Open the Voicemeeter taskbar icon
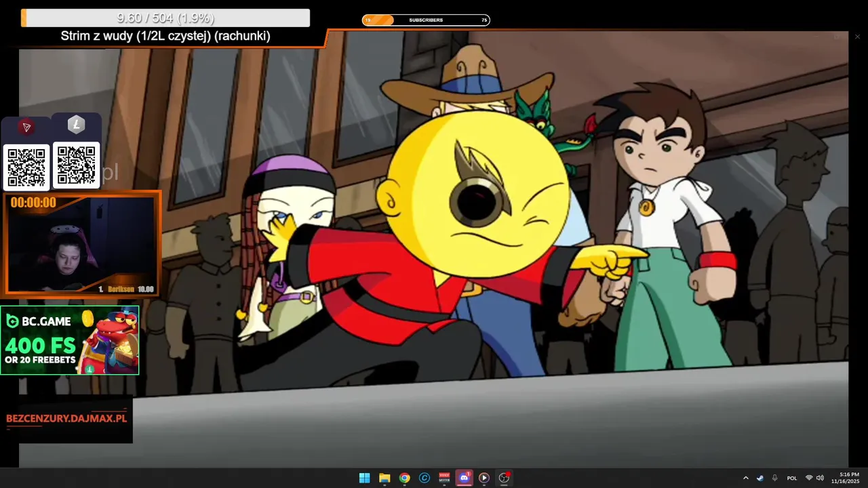This screenshot has width=868, height=488. click(x=444, y=478)
